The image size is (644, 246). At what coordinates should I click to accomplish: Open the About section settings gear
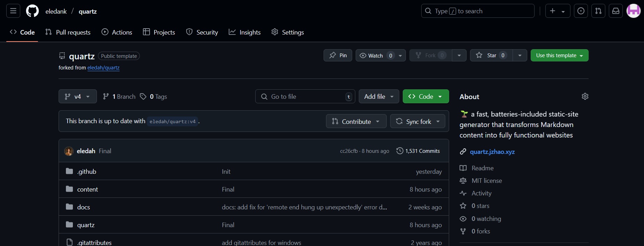tap(585, 96)
